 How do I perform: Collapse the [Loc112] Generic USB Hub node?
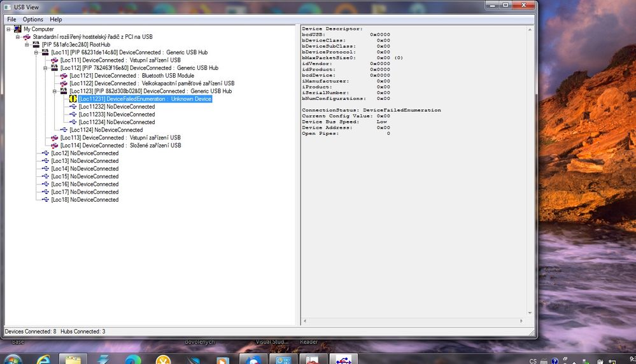(45, 67)
